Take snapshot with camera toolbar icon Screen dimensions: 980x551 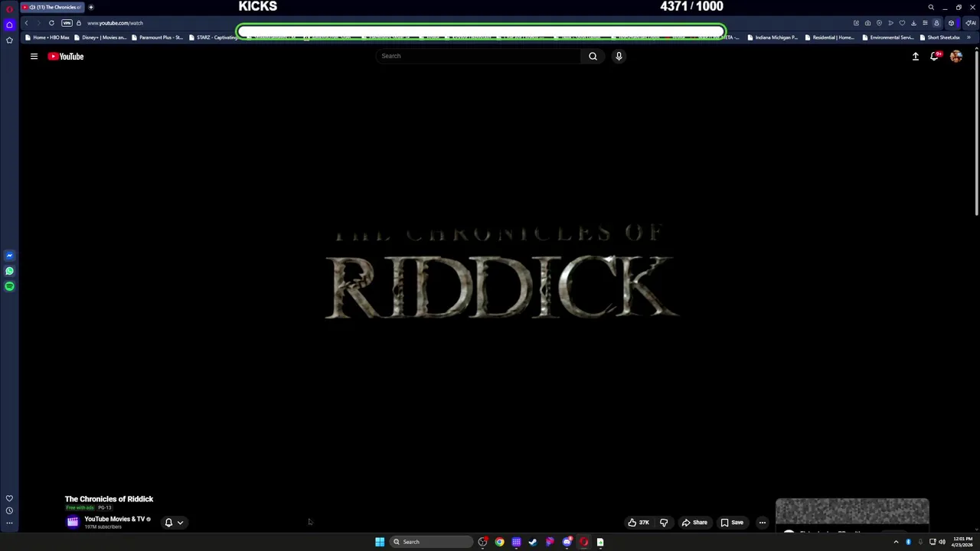click(867, 23)
